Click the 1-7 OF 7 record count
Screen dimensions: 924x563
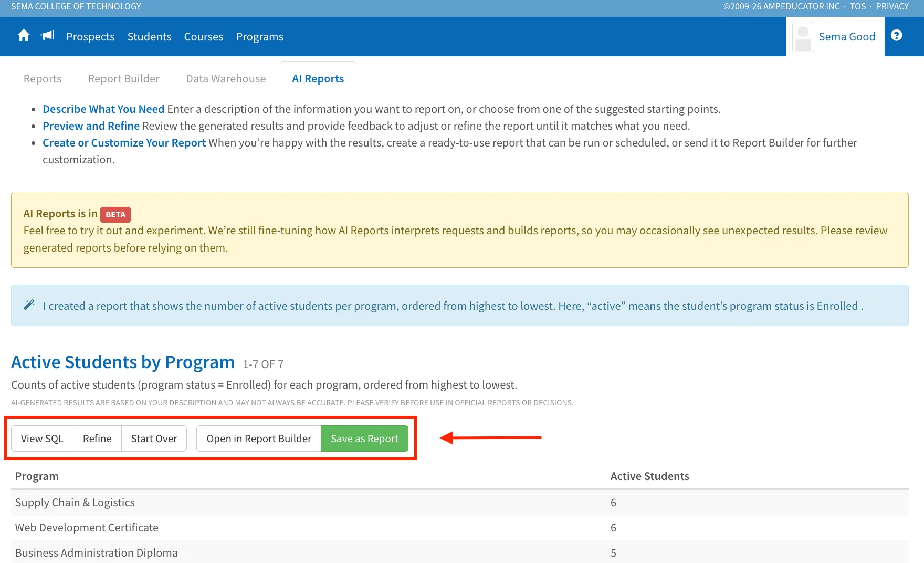pos(263,364)
